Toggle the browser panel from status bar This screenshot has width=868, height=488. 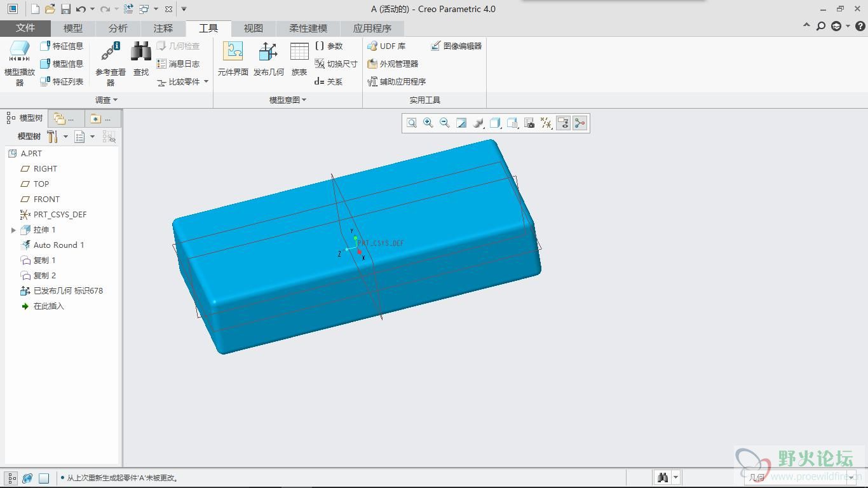click(27, 478)
